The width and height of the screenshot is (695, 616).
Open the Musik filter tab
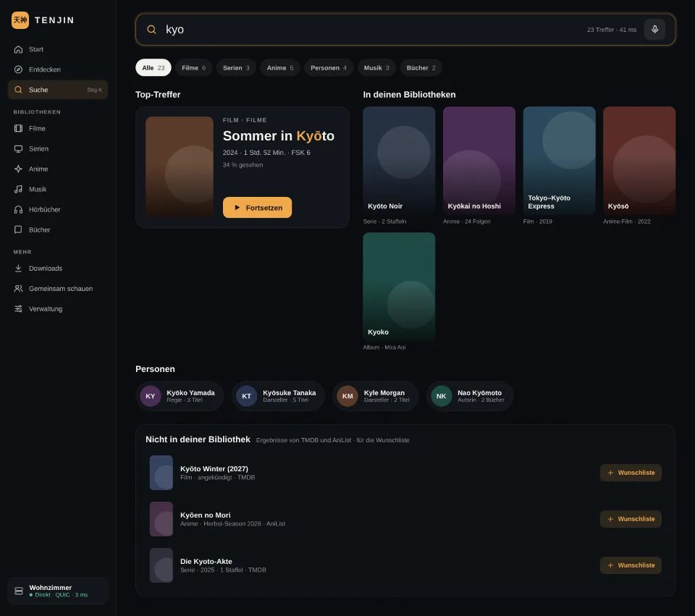pos(376,68)
